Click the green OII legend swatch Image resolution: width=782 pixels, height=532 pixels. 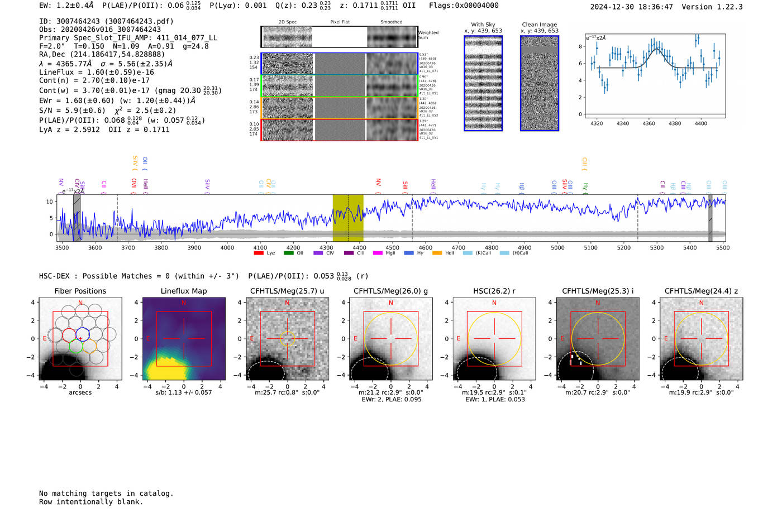289,253
